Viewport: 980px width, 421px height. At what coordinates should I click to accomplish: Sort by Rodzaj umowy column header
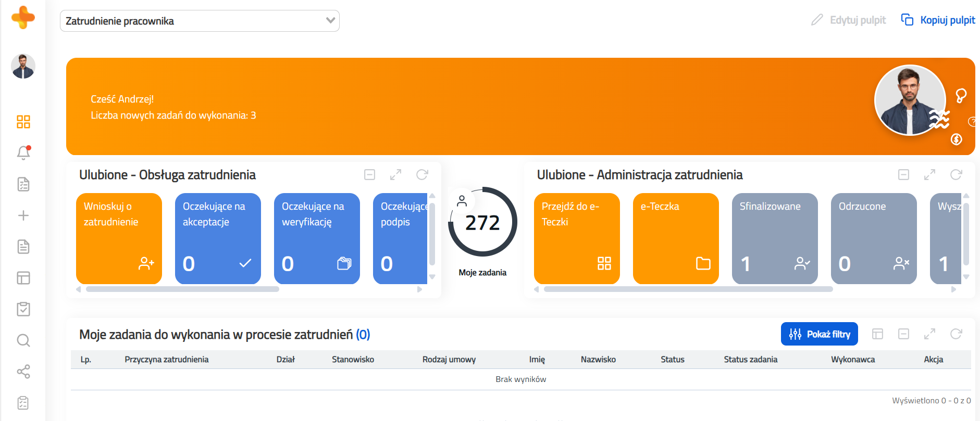point(449,360)
